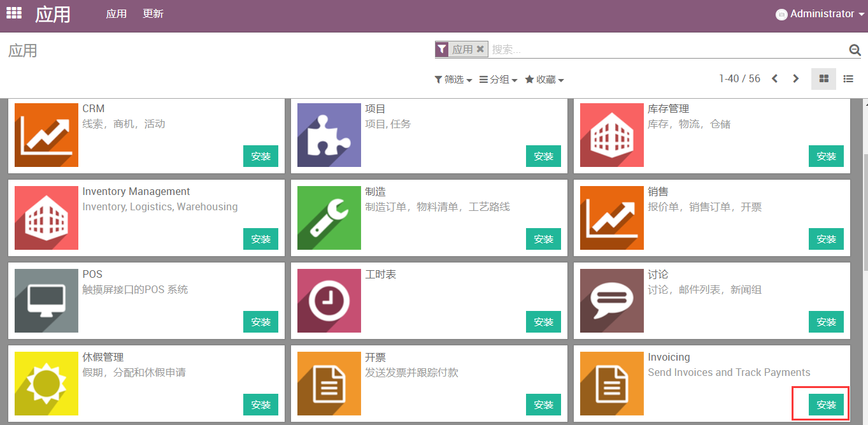Click the 工时表 clock icon
The width and height of the screenshot is (868, 425).
(x=329, y=301)
